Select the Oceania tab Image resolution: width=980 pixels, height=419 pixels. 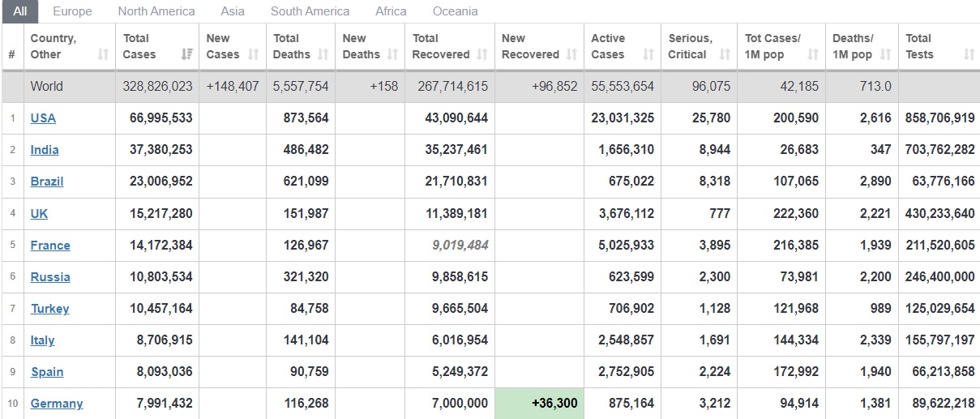click(455, 11)
